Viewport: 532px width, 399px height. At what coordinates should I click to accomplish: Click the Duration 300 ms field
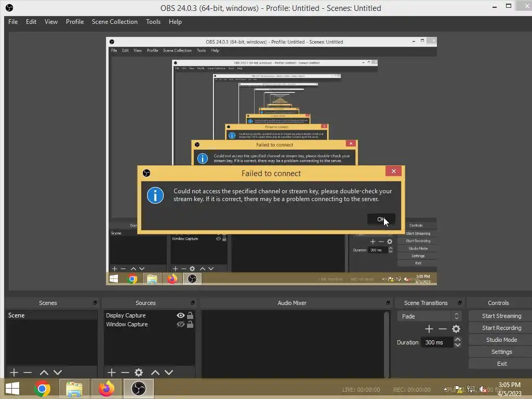[x=437, y=342]
